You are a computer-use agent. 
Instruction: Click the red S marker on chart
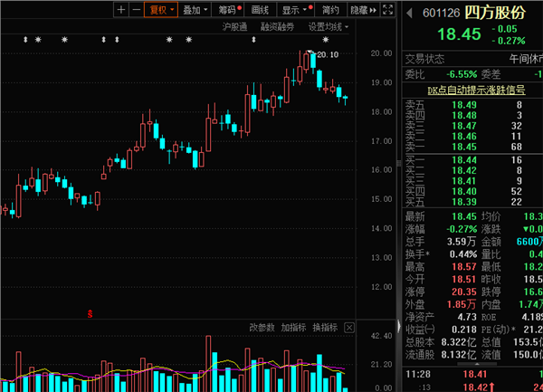90,314
